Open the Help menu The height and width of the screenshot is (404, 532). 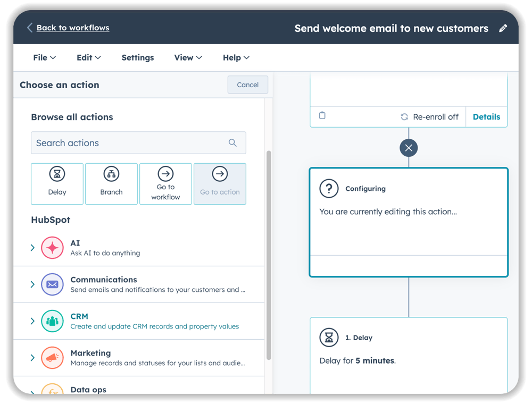[x=236, y=57]
